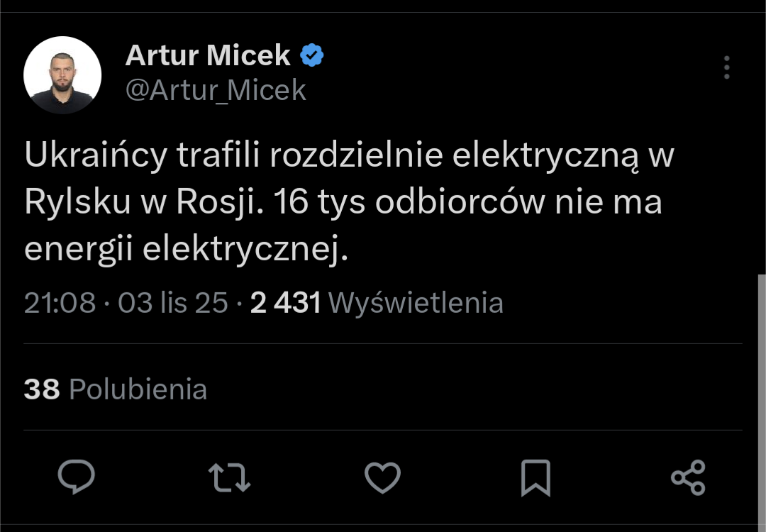Like the tweet with the heart icon
766x532 pixels.
pos(382,477)
